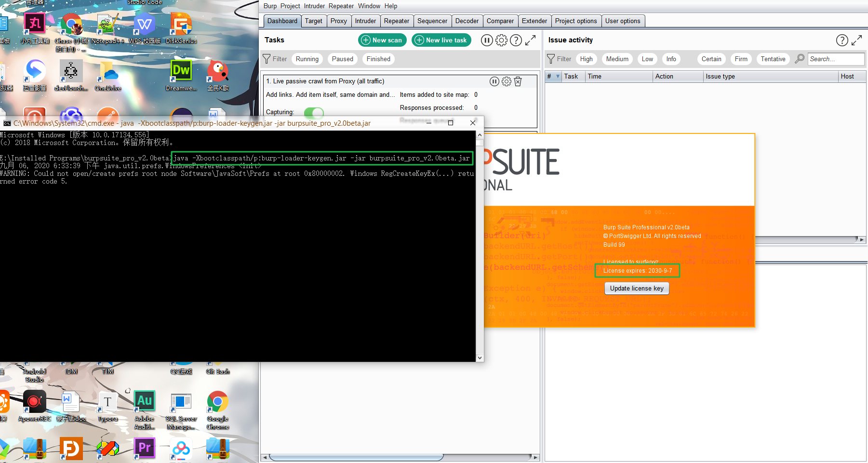Click the issue Search input field
This screenshot has width=868, height=463.
tap(836, 59)
